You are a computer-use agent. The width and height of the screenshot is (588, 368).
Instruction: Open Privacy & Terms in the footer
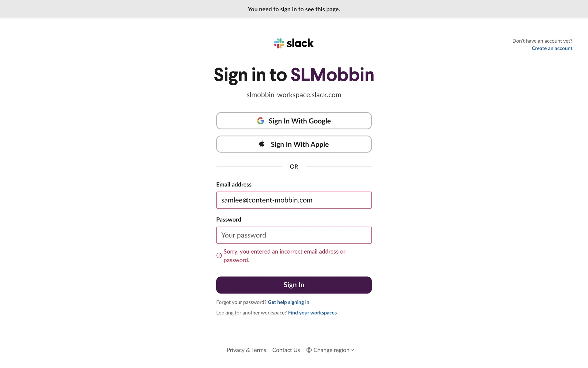tap(246, 350)
